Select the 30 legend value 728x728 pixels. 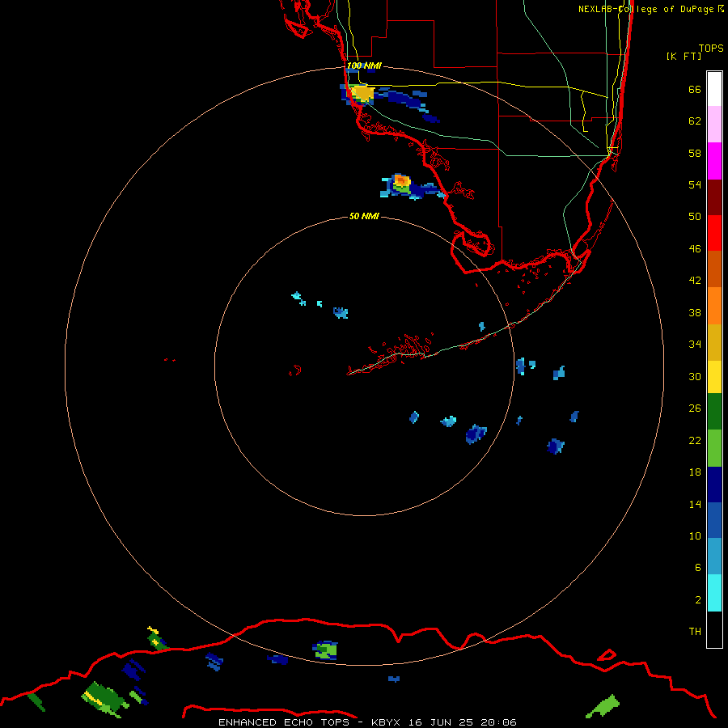coord(695,376)
